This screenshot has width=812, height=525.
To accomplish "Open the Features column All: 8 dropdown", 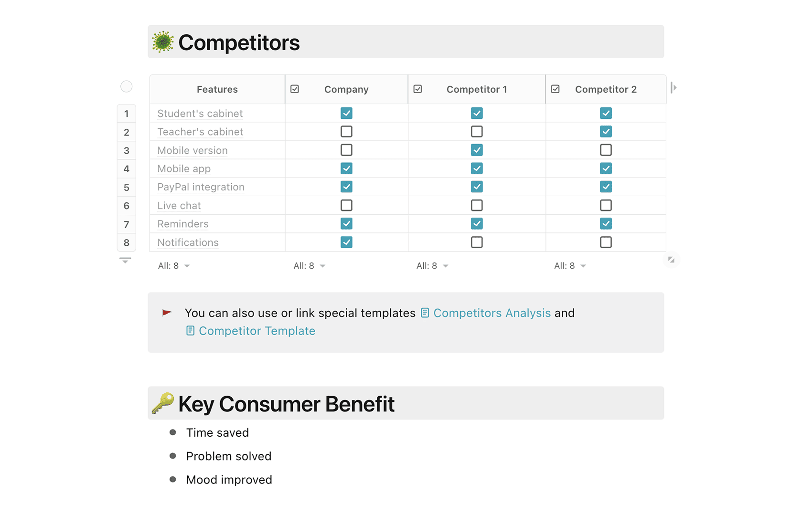I will 174,266.
